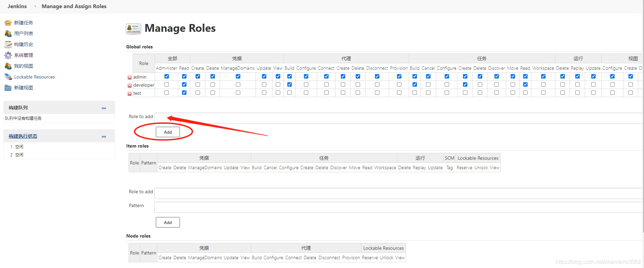Image resolution: width=644 pixels, height=268 pixels.
Task: Uncheck 任务 Create for developer role
Action: [465, 85]
